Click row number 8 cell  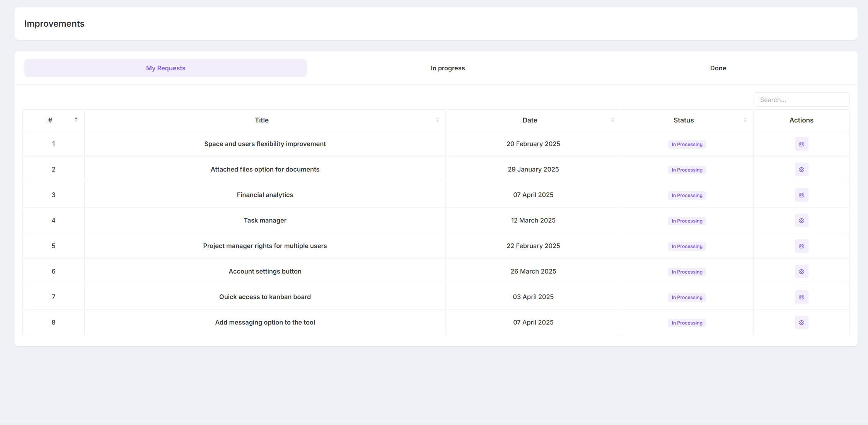(x=53, y=322)
